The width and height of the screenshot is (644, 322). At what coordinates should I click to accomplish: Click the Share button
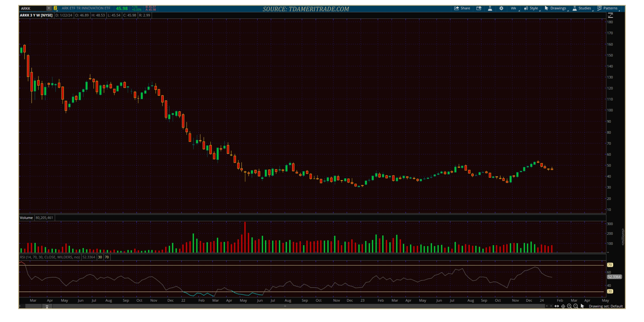462,8
